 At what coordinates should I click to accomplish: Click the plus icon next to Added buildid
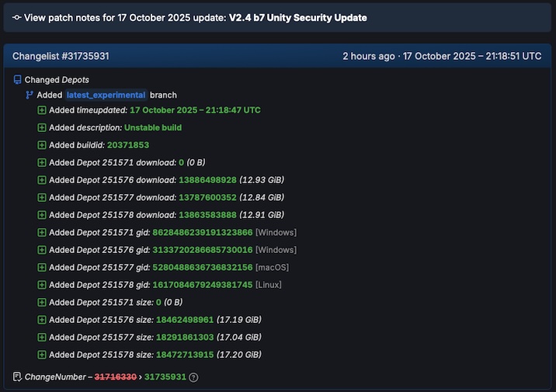coord(42,145)
